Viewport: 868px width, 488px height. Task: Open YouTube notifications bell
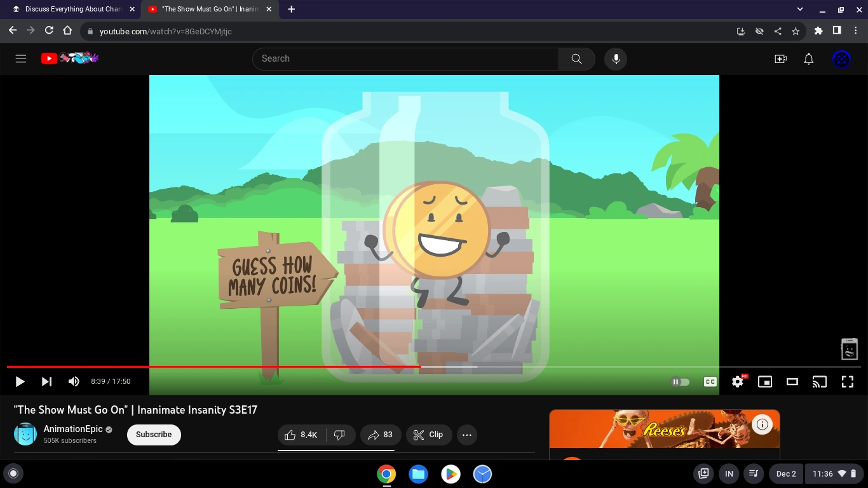tap(808, 58)
